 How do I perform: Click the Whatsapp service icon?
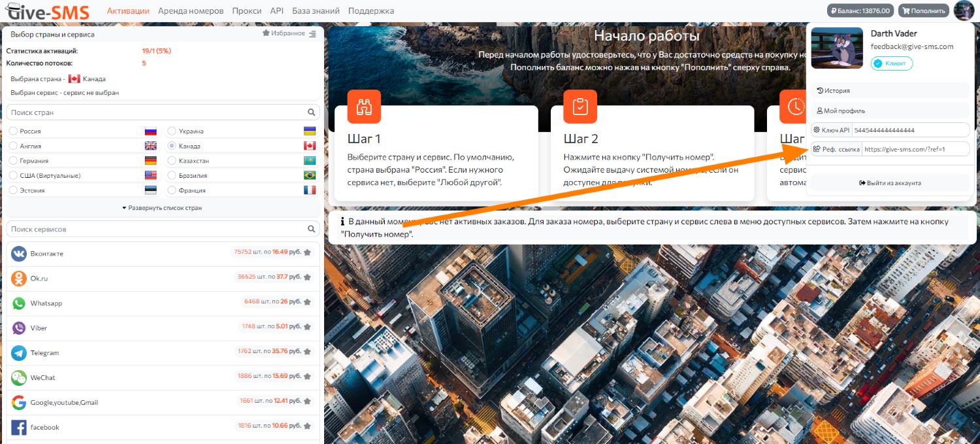tap(19, 303)
